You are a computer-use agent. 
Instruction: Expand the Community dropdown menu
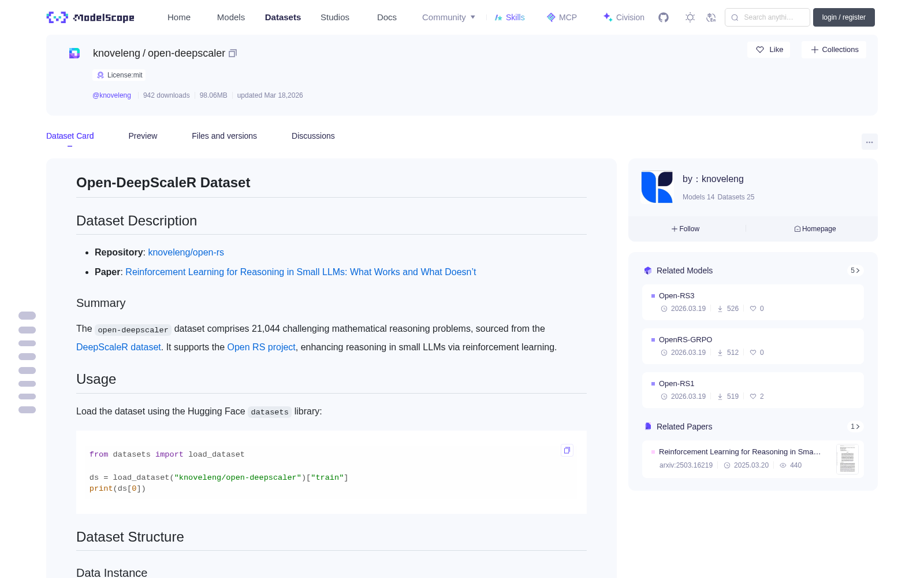tap(449, 17)
